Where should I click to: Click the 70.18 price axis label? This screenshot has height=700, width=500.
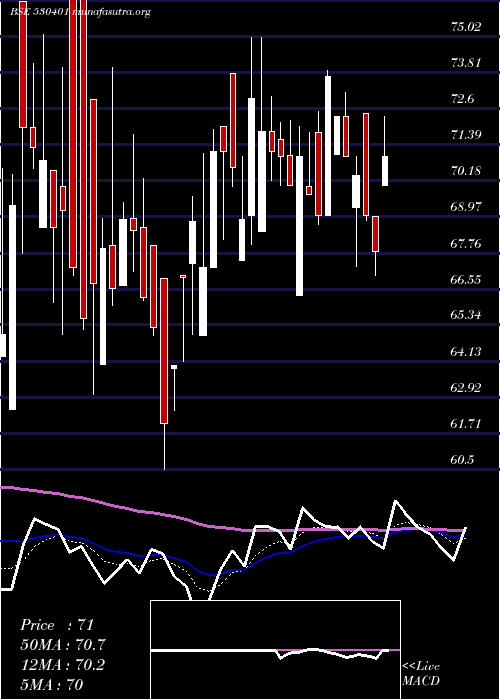(466, 171)
